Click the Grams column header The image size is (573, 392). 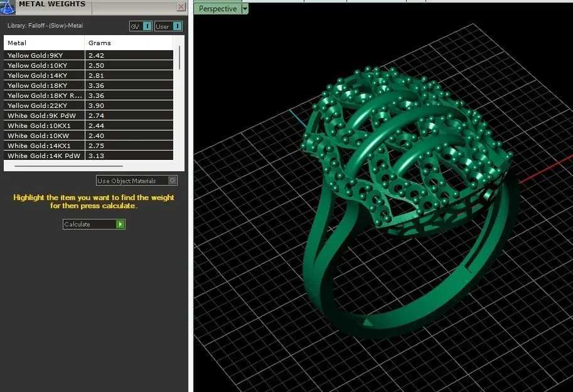(129, 43)
